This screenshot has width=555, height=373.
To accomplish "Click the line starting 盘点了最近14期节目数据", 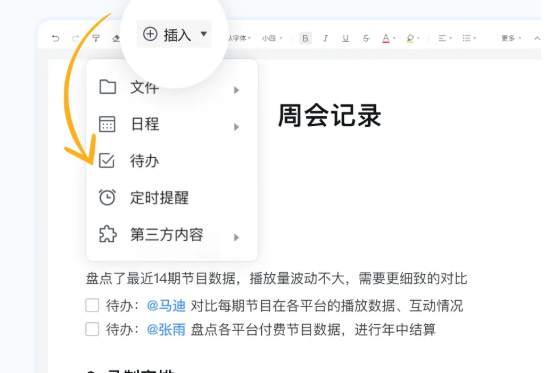I will click(276, 279).
